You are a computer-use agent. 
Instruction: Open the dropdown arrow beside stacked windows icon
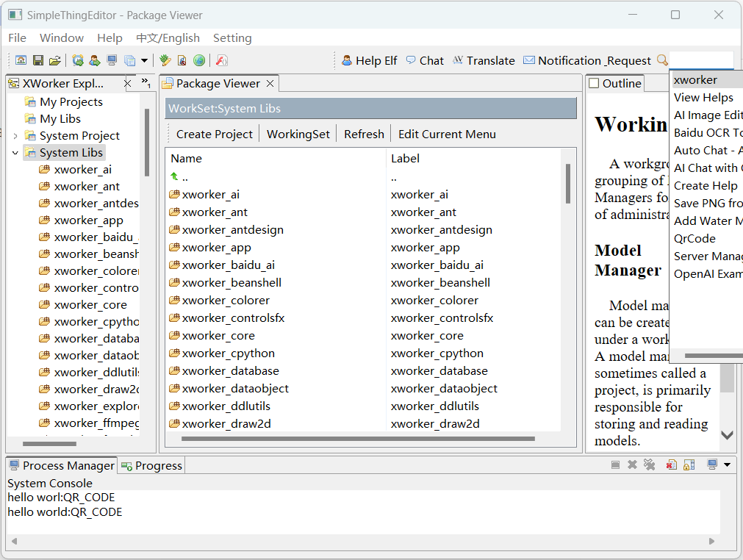145,60
